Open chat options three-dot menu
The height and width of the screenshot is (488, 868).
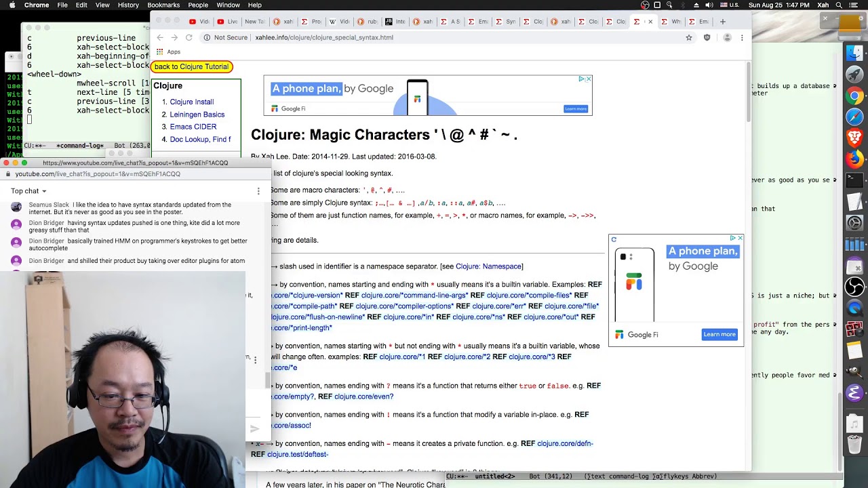pyautogui.click(x=258, y=191)
